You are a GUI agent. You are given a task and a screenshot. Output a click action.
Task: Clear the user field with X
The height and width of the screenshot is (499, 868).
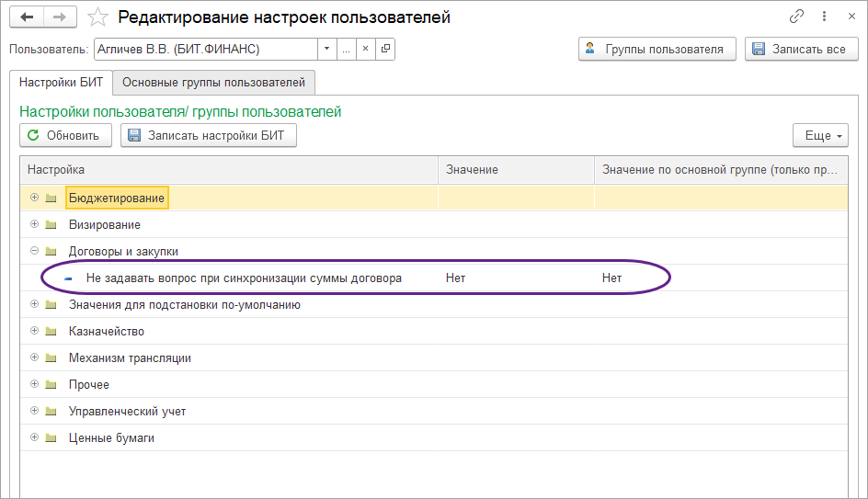365,49
